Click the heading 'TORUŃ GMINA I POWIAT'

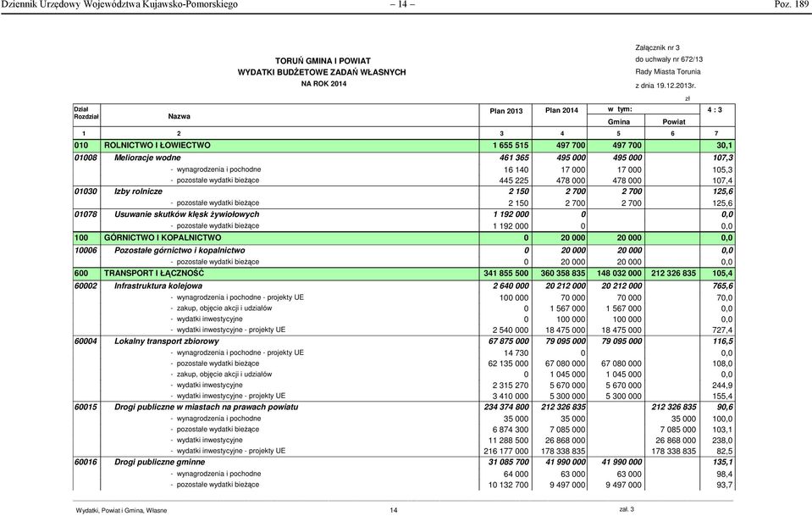[x=323, y=61]
